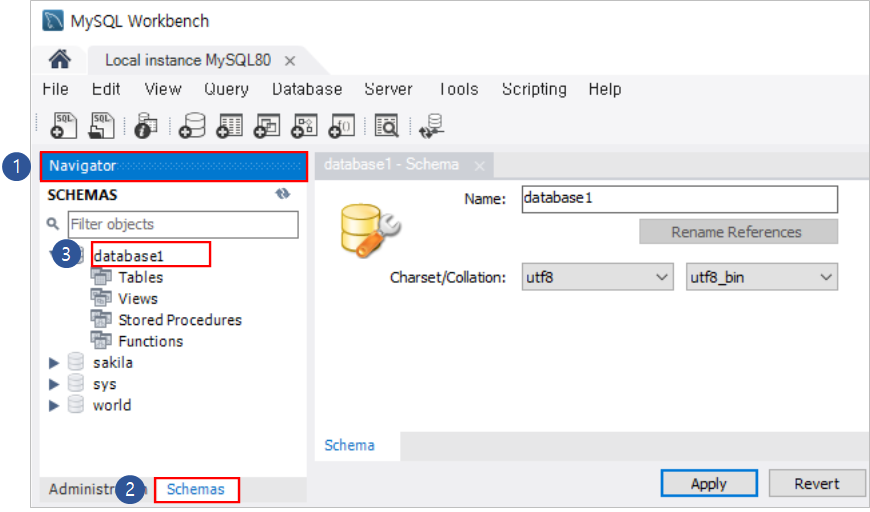The image size is (870, 512).
Task: Create a new function icon
Action: [341, 125]
